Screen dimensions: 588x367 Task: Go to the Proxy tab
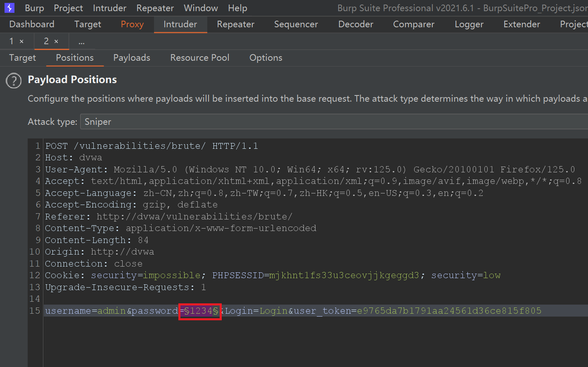(x=132, y=24)
